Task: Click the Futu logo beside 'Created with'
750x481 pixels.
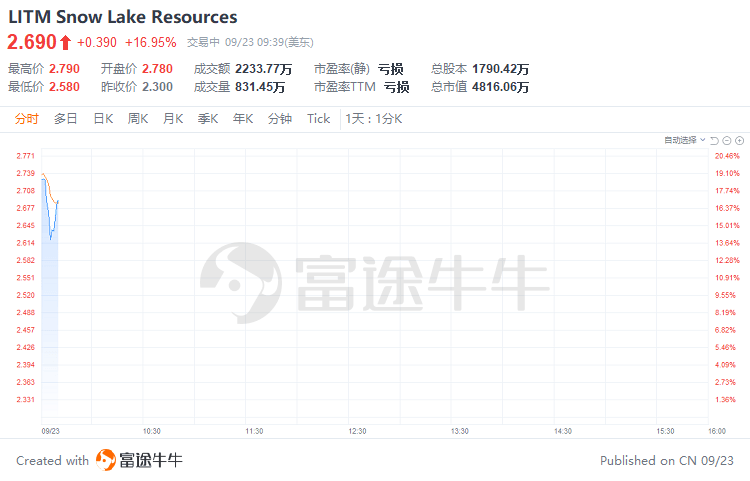Action: tap(106, 460)
